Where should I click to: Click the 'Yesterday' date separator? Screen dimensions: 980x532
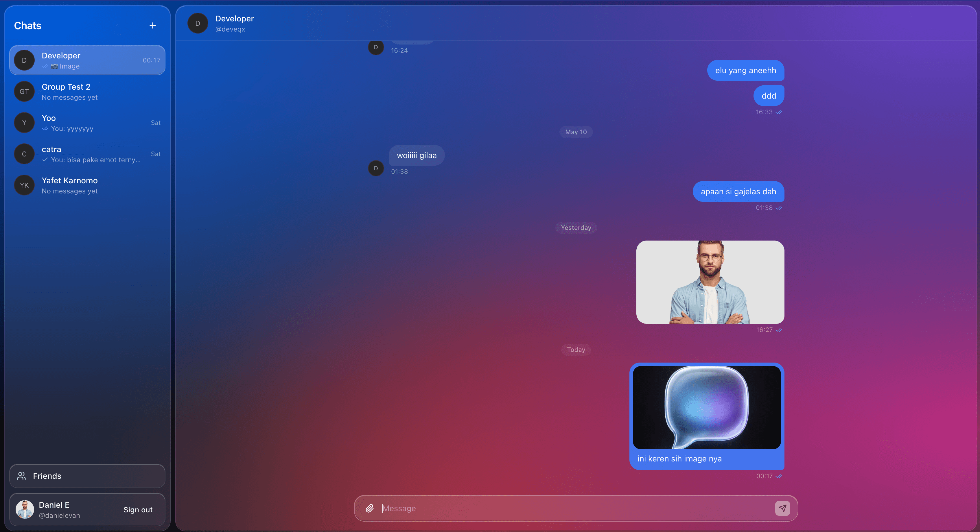pyautogui.click(x=576, y=228)
